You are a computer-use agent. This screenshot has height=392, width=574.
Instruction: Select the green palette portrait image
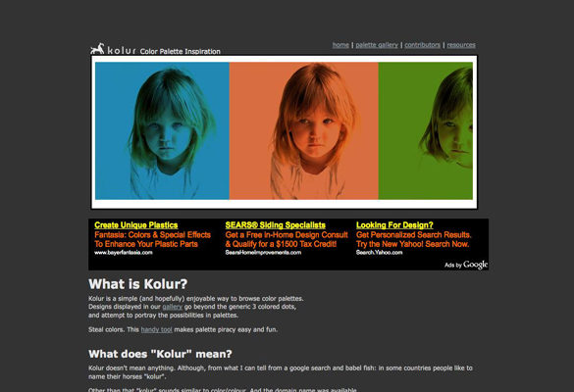(x=426, y=131)
